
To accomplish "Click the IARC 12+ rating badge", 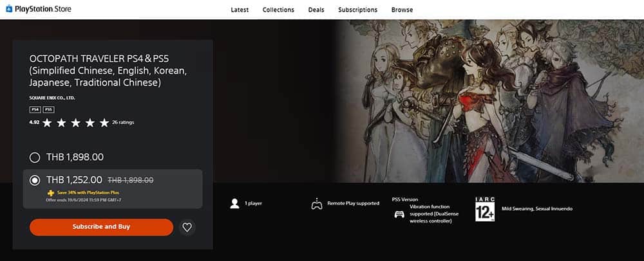I will [x=485, y=210].
